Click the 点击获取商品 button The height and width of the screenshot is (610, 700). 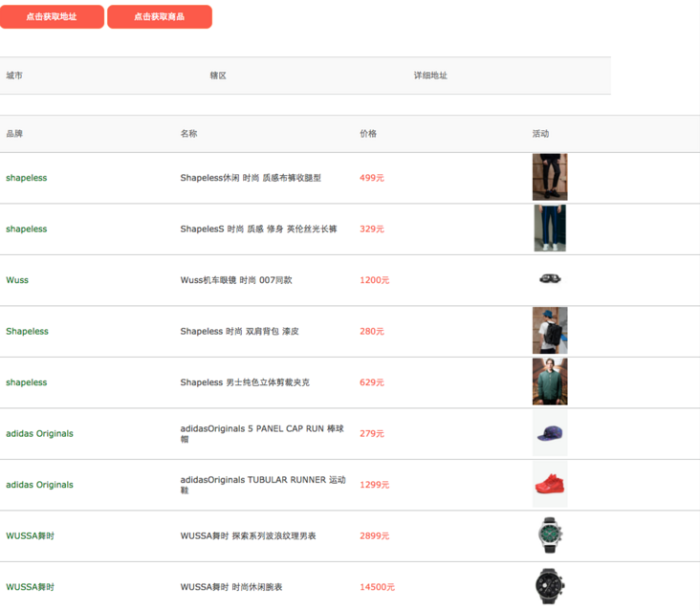(x=160, y=17)
